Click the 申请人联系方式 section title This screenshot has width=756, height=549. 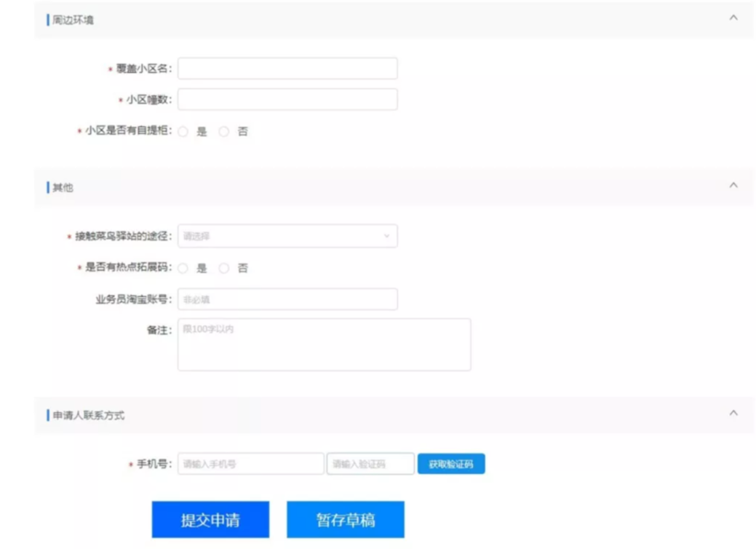[88, 415]
